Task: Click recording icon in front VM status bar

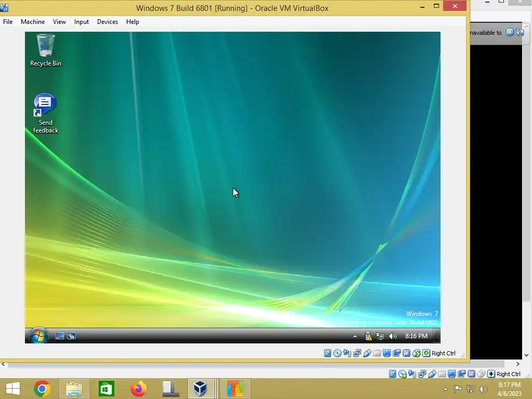Action: point(396,353)
